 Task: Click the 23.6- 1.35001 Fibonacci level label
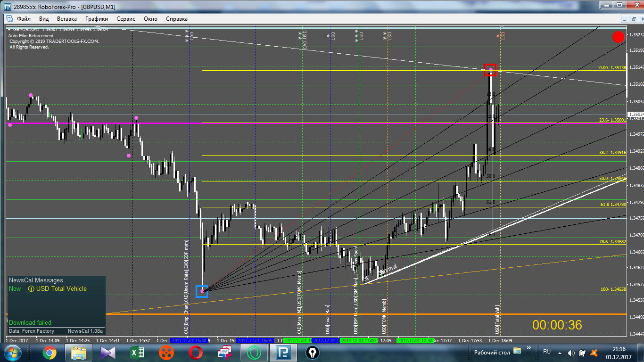click(612, 120)
